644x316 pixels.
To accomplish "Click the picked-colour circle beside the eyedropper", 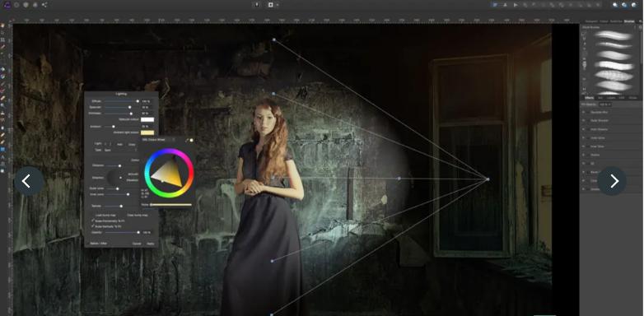I will pyautogui.click(x=191, y=140).
